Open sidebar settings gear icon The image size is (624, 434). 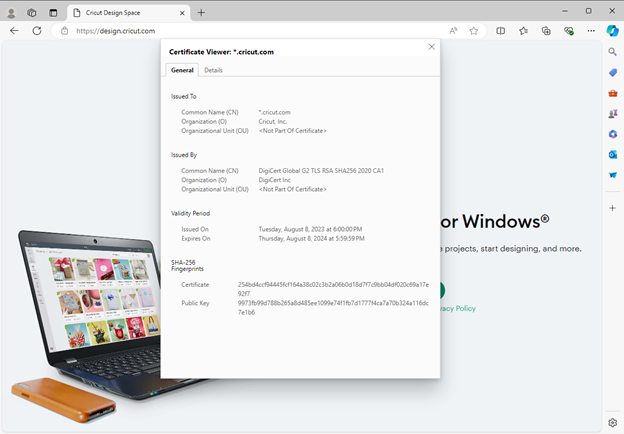(612, 422)
